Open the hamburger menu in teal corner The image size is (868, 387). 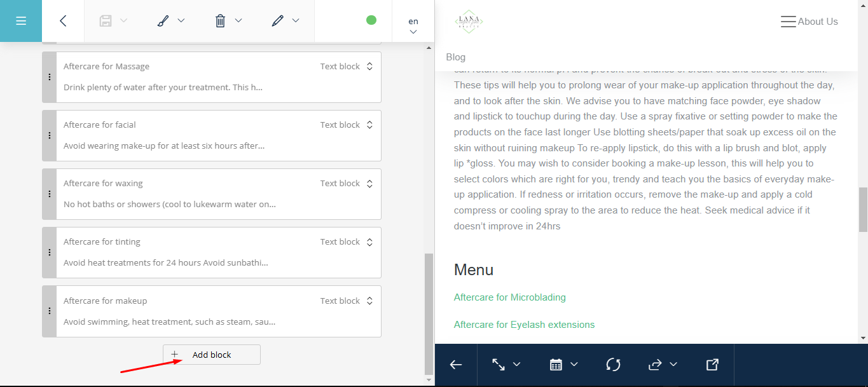[21, 21]
